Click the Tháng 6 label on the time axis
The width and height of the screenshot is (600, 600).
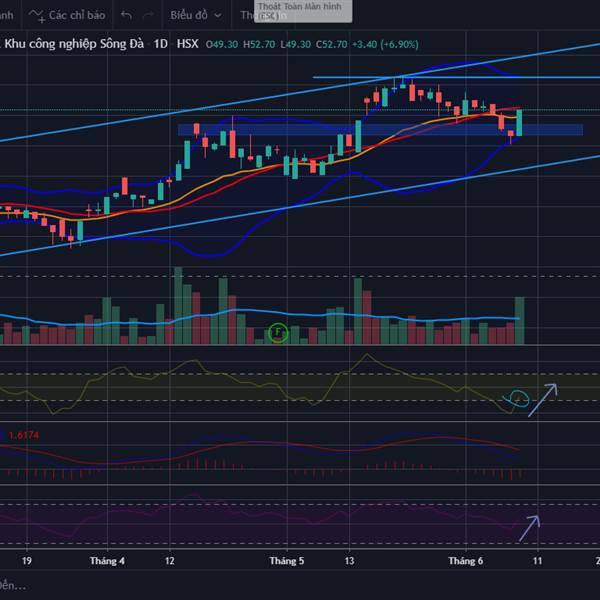(466, 561)
